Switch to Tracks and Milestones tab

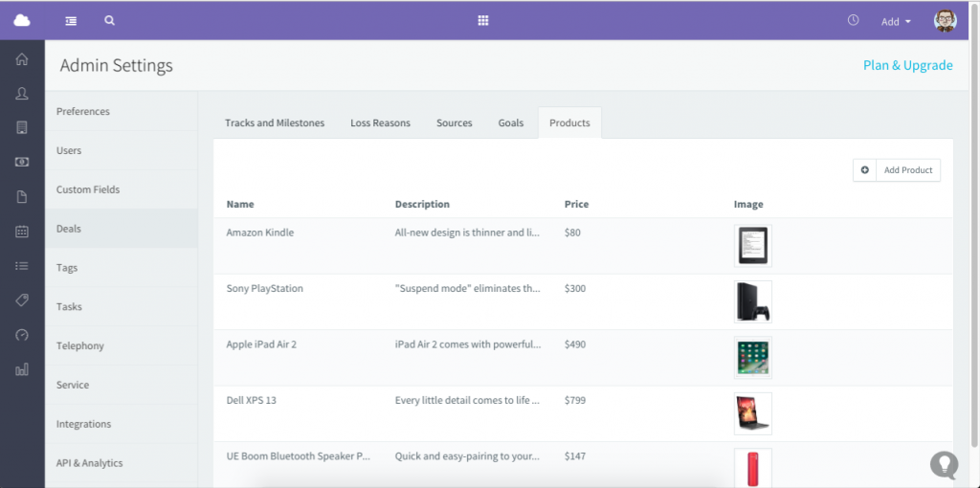coord(275,123)
